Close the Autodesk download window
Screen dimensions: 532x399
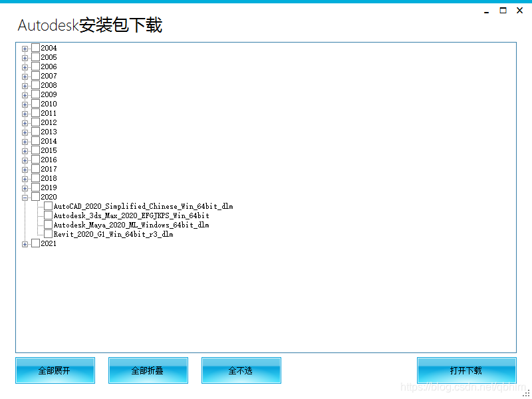click(x=520, y=11)
